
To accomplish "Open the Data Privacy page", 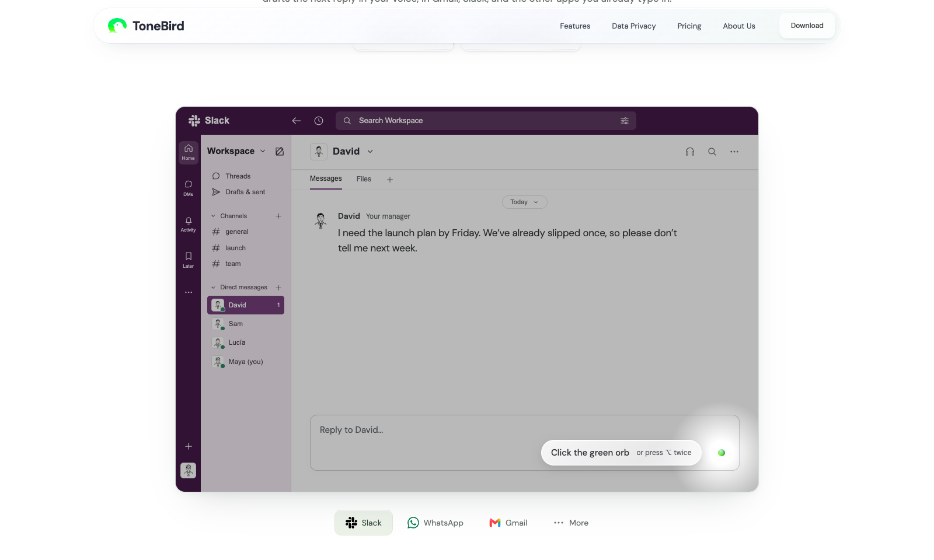I will tap(634, 26).
